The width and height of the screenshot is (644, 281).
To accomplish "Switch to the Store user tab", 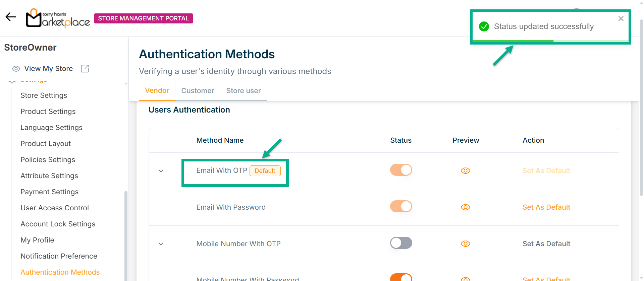I will point(243,91).
